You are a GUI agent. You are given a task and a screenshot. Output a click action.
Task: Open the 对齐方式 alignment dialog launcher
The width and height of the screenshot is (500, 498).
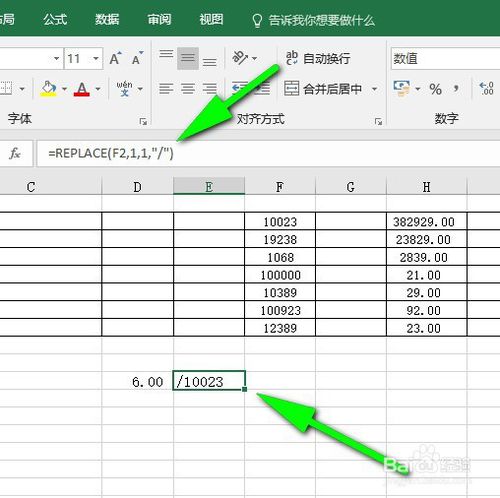[378, 122]
